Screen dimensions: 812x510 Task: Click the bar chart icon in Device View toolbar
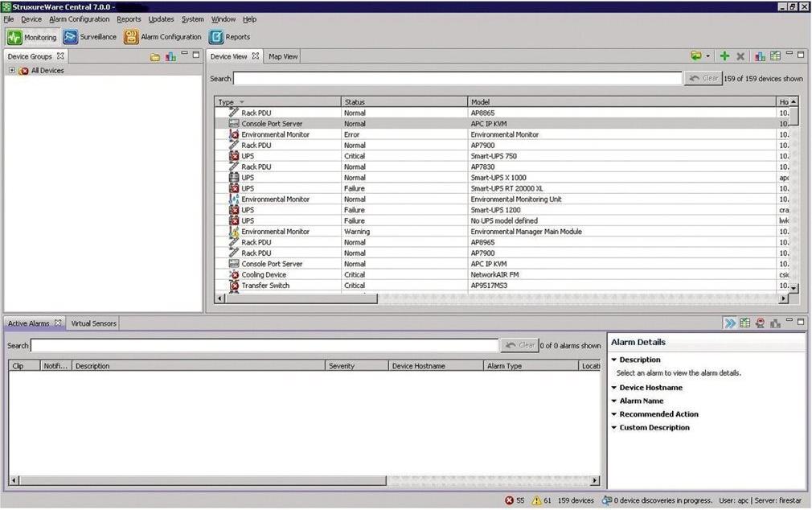coord(760,56)
